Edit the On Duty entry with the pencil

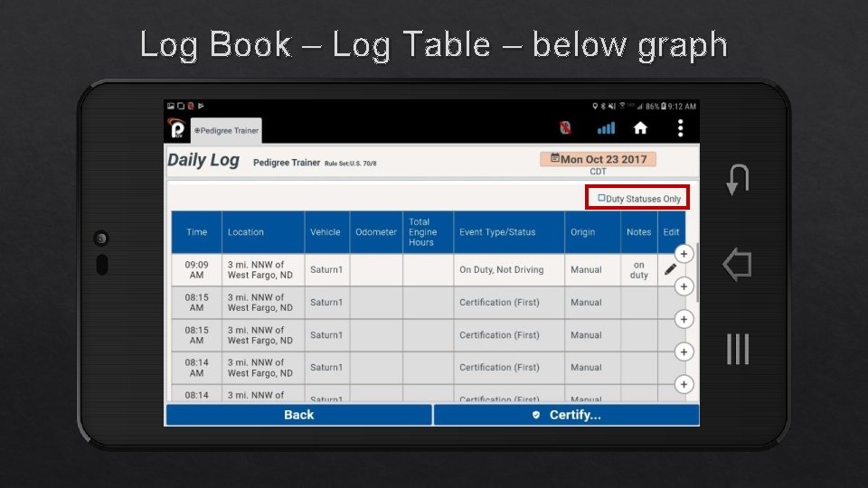pyautogui.click(x=670, y=269)
